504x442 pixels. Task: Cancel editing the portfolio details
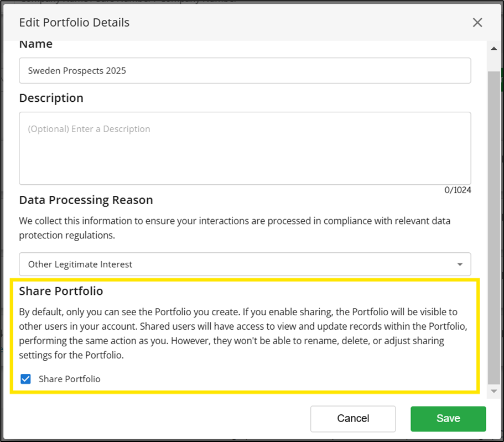[x=353, y=419]
